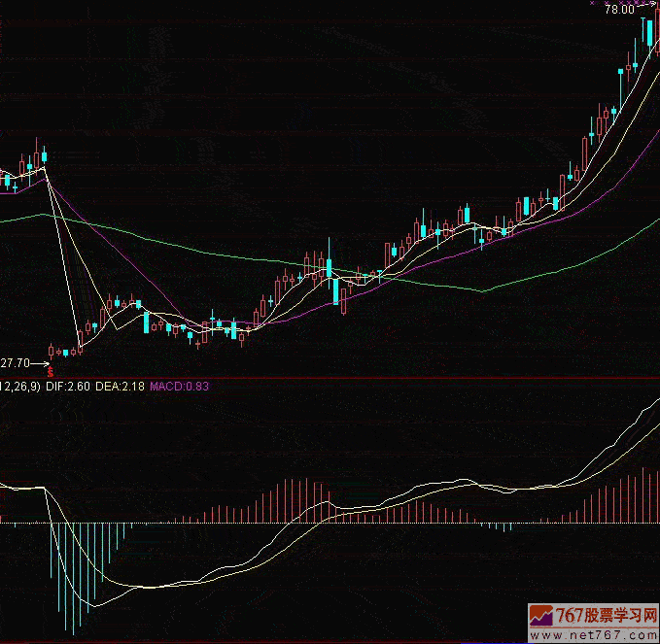This screenshot has height=644, width=660.
Task: Select the 27.70 low price label
Action: tap(15, 363)
